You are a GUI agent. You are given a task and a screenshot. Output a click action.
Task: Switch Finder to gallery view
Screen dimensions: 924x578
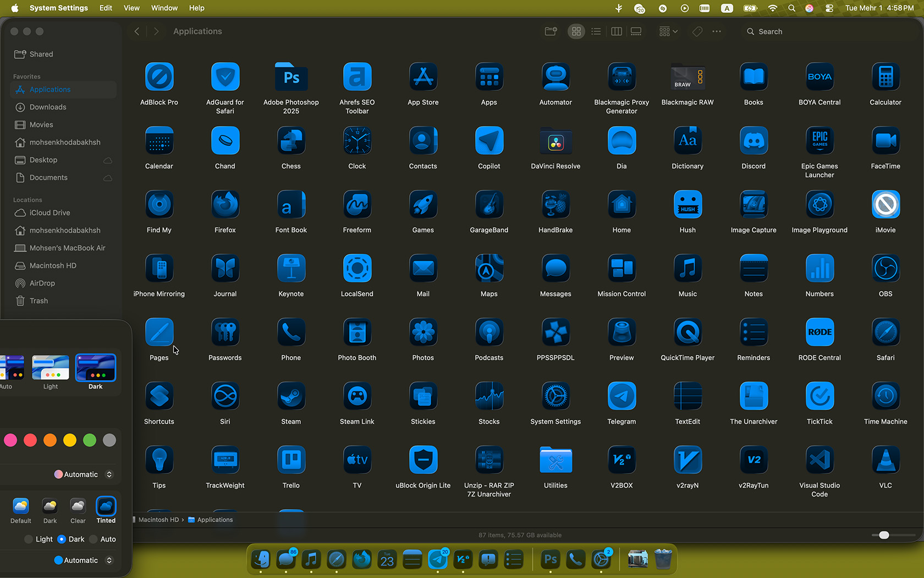pyautogui.click(x=636, y=31)
